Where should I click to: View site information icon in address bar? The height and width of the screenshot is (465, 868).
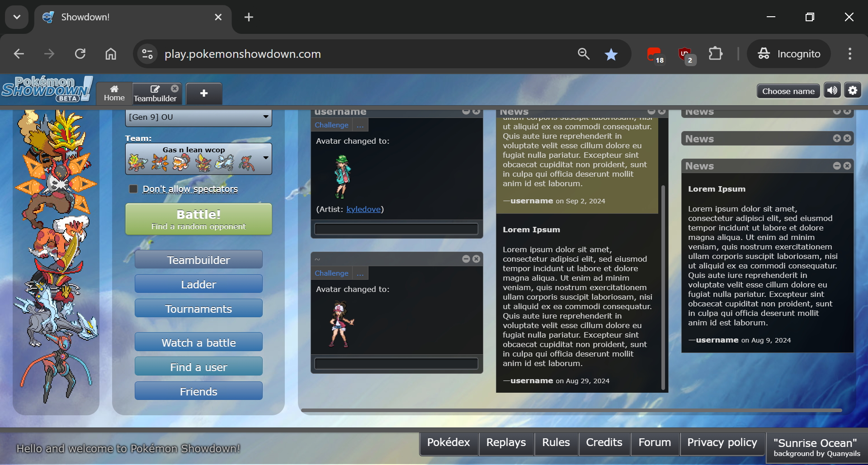147,54
